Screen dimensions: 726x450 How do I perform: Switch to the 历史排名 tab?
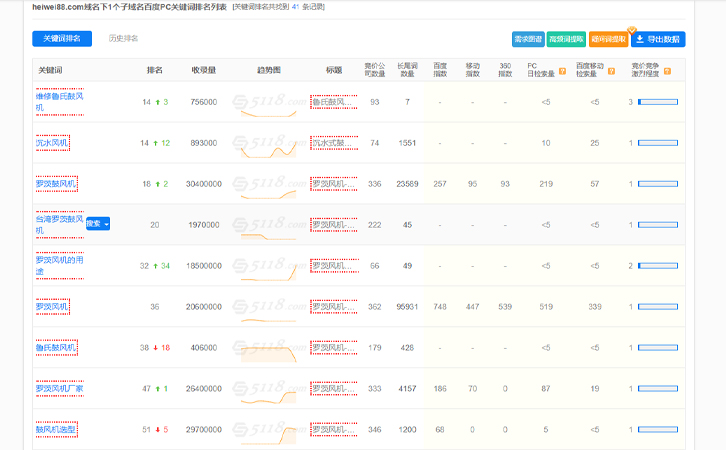coord(123,39)
